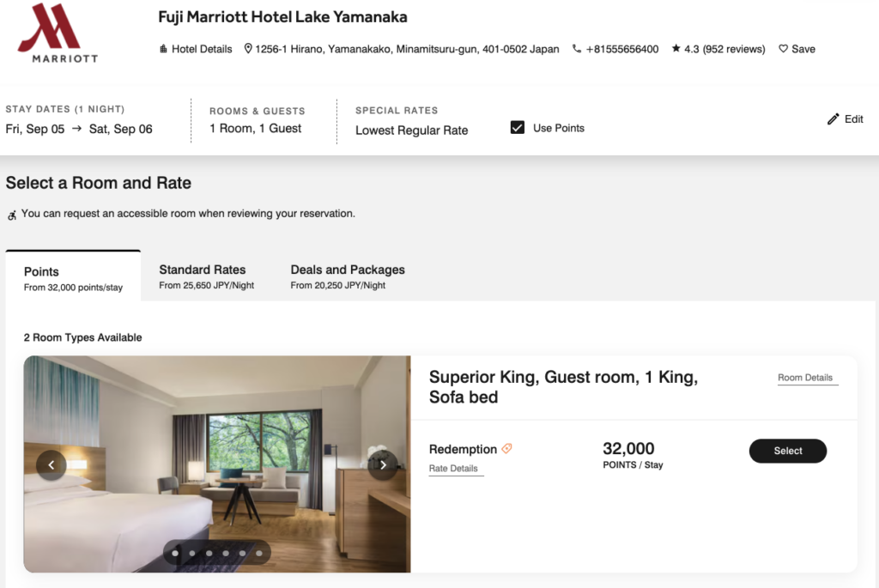Open the 4.3 star reviews
This screenshot has height=588, width=879.
(718, 49)
